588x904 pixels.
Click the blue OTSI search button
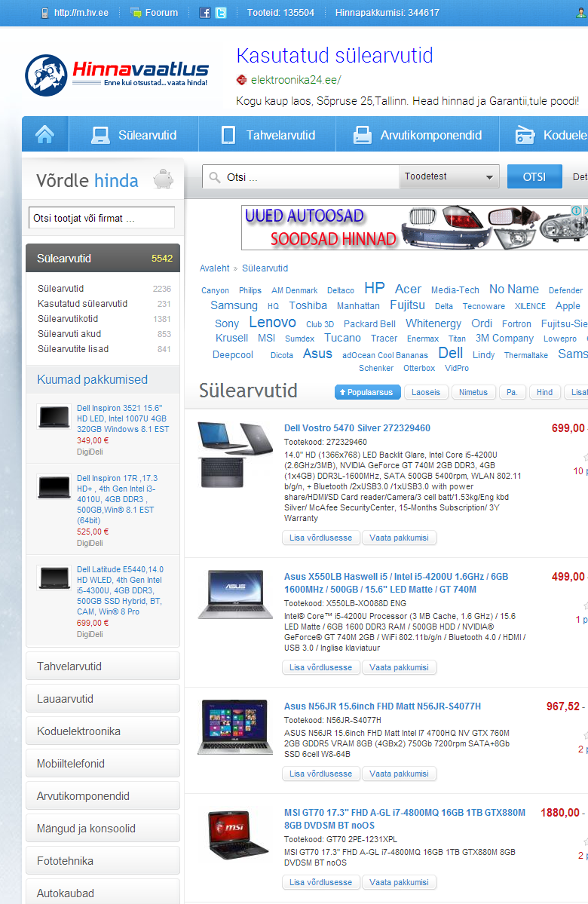(534, 176)
